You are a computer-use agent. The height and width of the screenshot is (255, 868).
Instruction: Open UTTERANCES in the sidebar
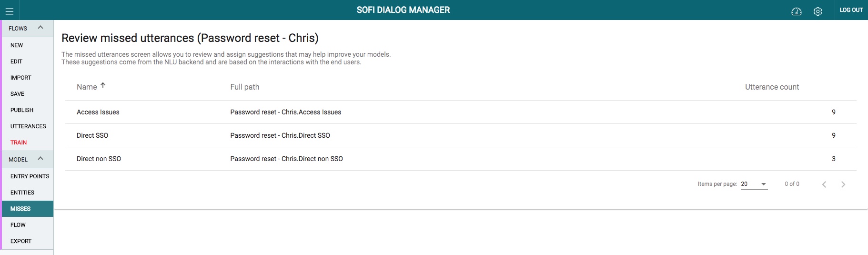click(28, 126)
